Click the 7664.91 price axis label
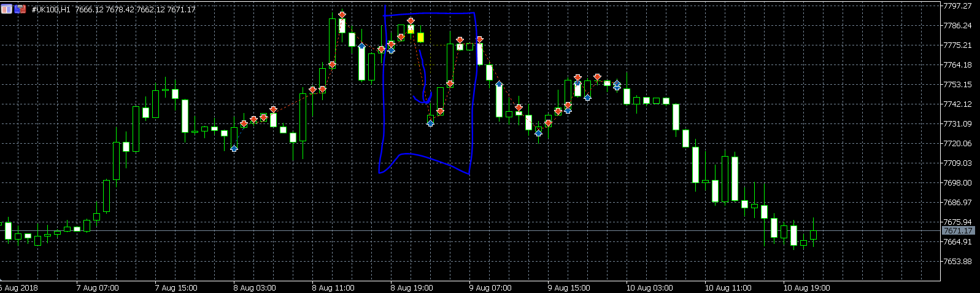 pyautogui.click(x=959, y=241)
